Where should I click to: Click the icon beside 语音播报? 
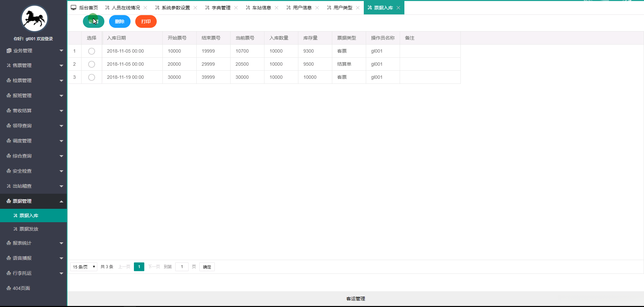tap(9, 258)
